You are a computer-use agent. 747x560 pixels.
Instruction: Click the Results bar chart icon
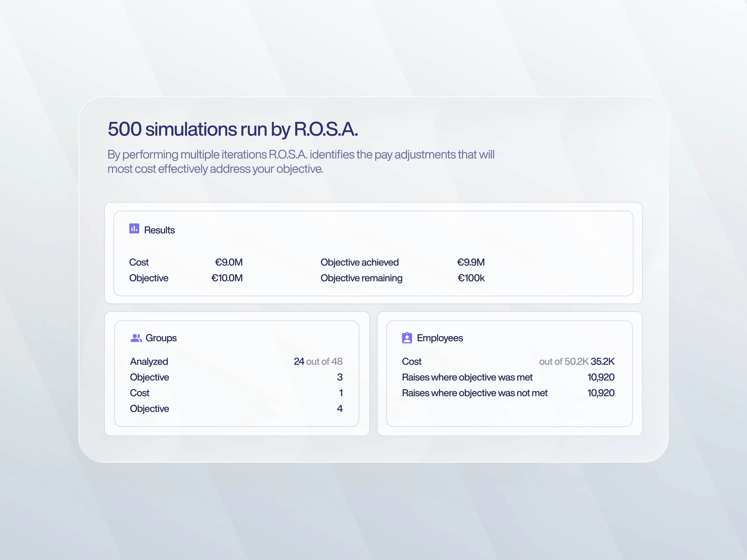pos(134,229)
